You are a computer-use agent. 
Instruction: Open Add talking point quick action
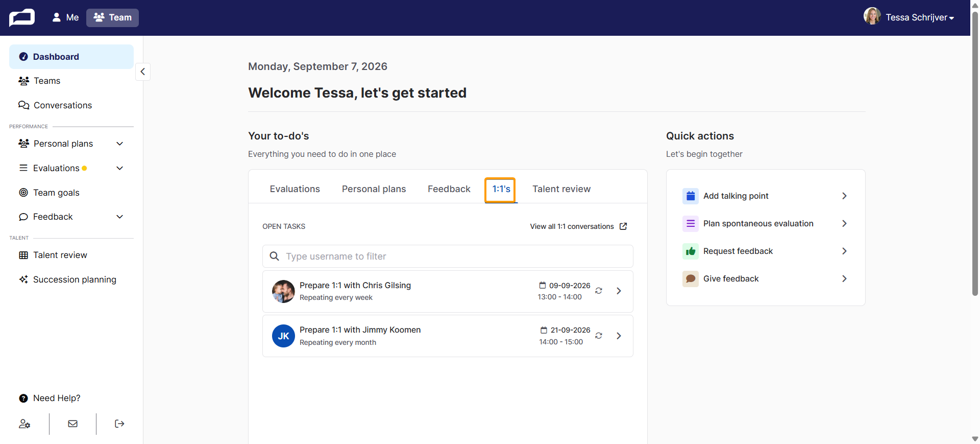(766, 196)
